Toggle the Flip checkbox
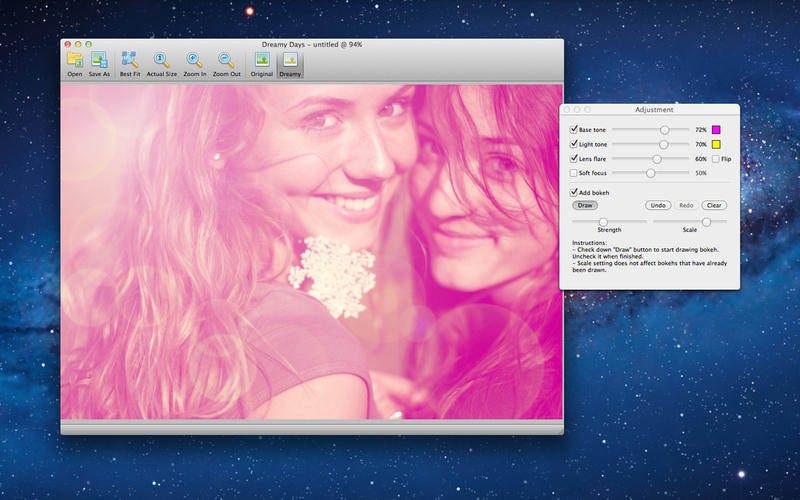 (715, 159)
